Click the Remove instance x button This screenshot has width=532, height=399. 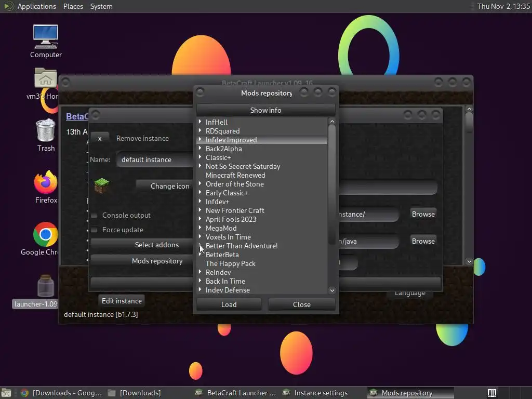(100, 138)
